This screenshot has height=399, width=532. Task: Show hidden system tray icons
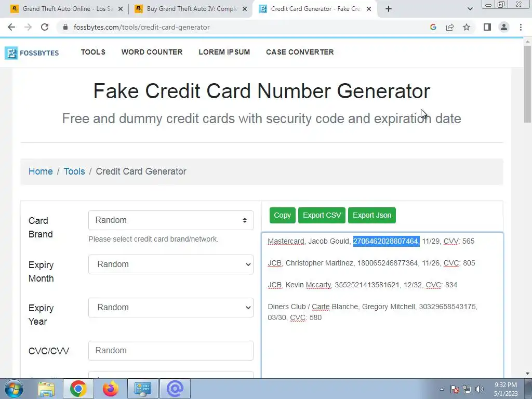click(x=442, y=389)
